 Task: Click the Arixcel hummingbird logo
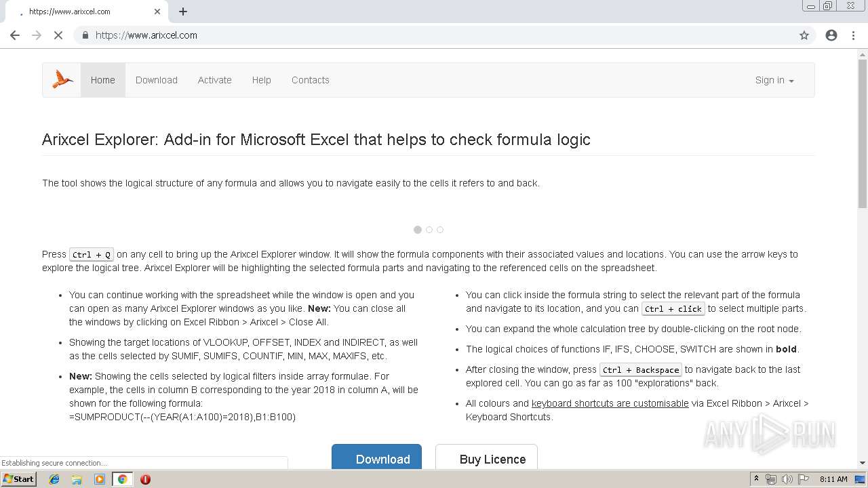click(x=62, y=80)
